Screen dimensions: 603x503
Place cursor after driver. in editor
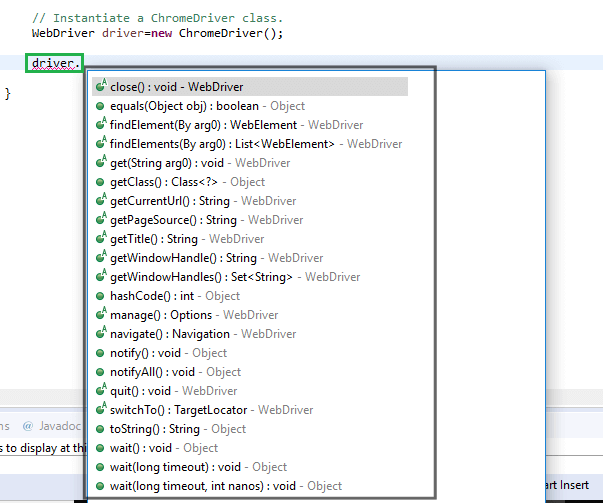[81, 63]
